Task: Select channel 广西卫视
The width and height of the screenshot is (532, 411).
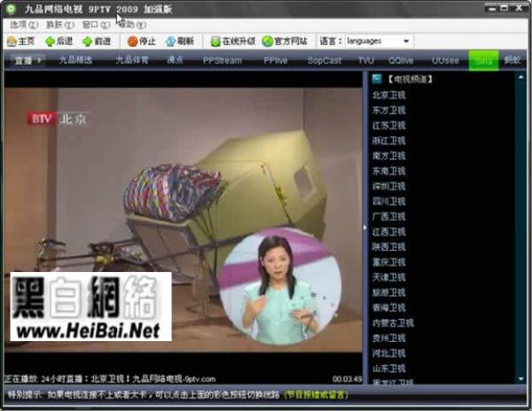Action: coord(388,216)
